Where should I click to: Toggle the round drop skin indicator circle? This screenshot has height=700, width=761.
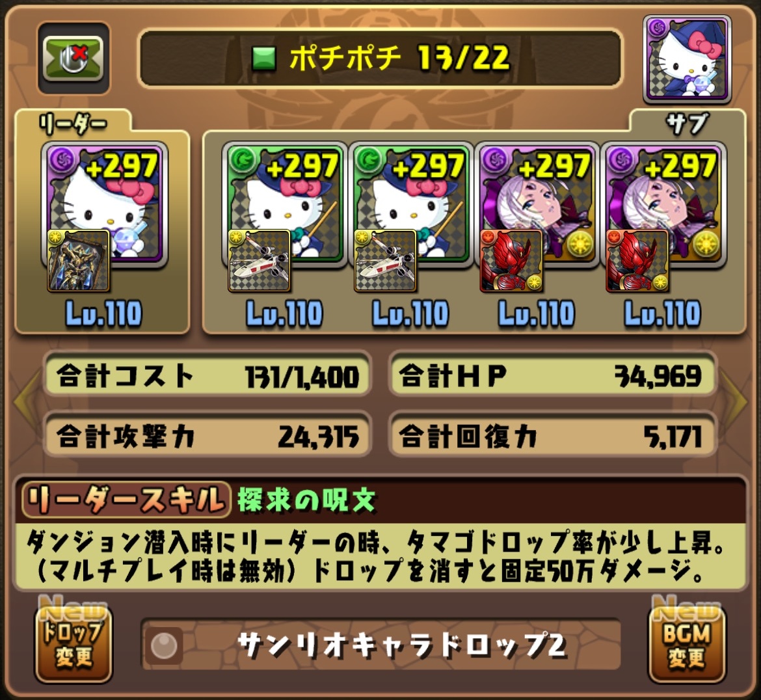coord(163,645)
